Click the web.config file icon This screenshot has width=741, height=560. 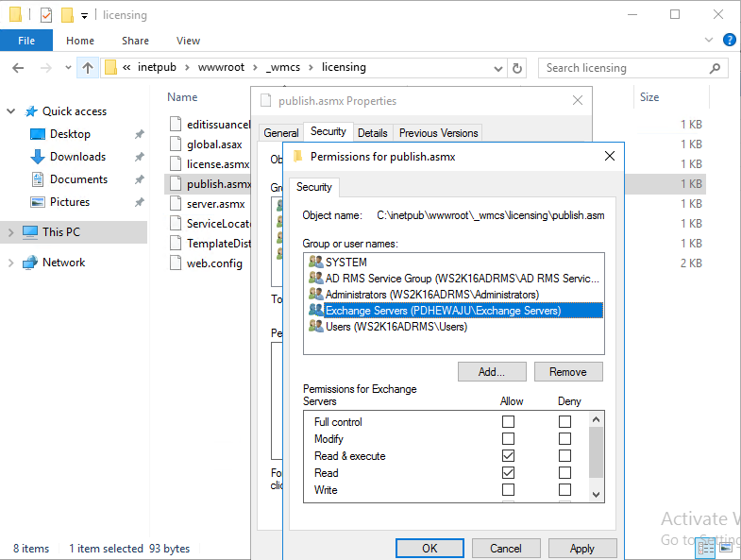coord(176,263)
